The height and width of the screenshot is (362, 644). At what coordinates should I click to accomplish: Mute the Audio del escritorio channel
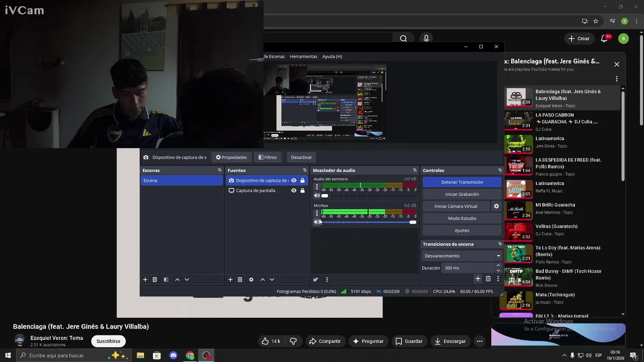(317, 196)
